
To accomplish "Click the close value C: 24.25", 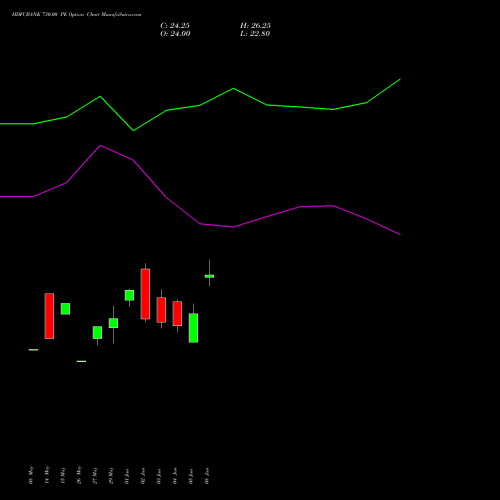I will 175,26.
